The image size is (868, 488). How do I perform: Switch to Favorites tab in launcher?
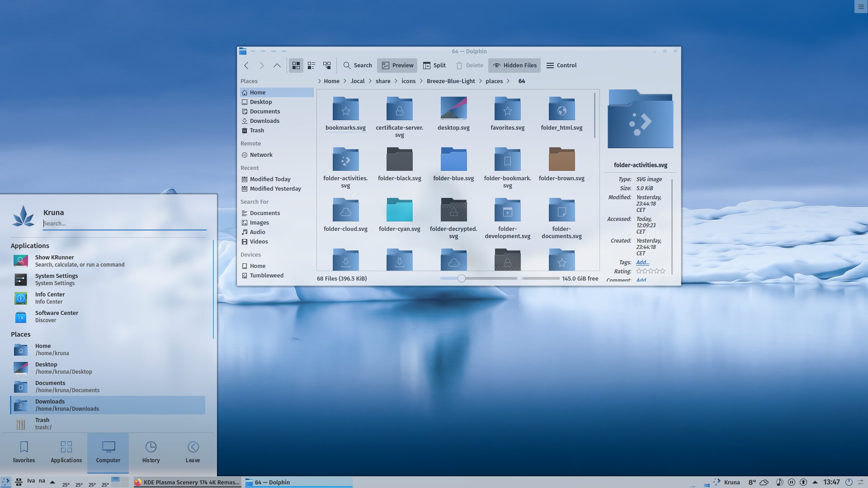[24, 452]
